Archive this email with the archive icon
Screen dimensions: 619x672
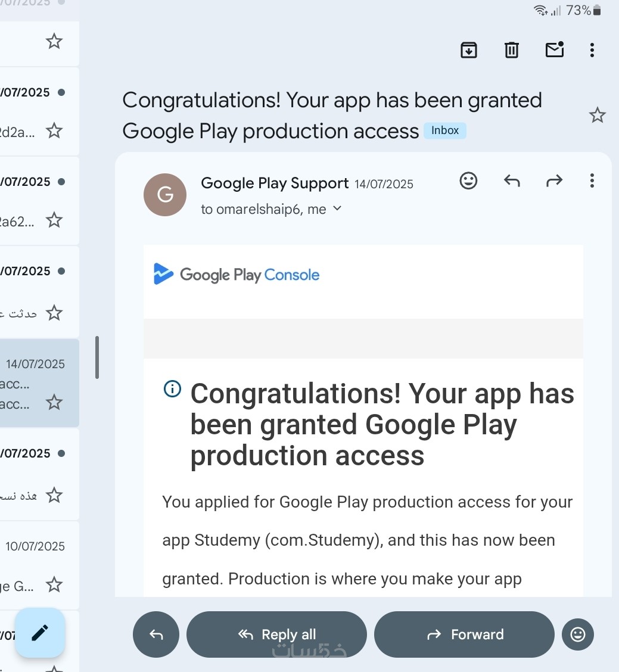tap(468, 50)
